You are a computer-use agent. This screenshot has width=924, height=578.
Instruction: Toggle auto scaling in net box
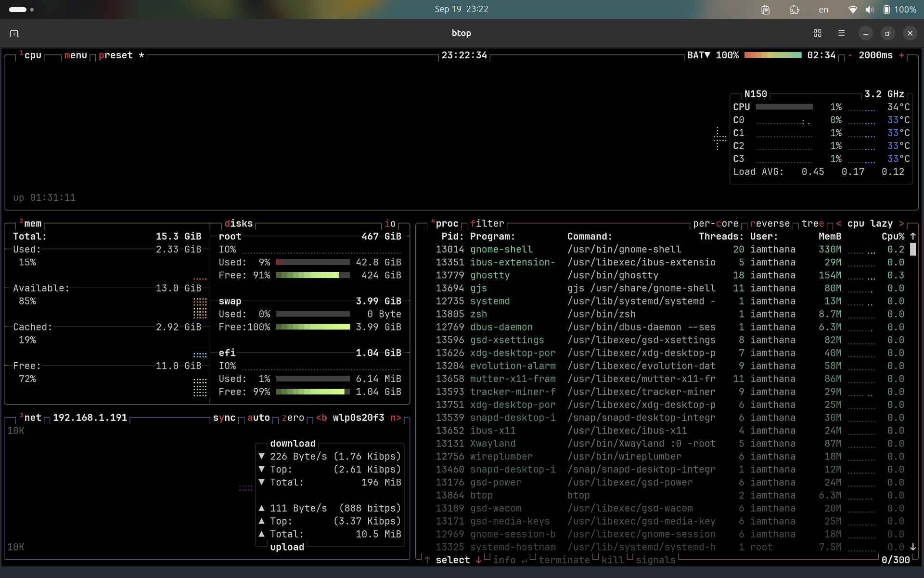tap(258, 418)
